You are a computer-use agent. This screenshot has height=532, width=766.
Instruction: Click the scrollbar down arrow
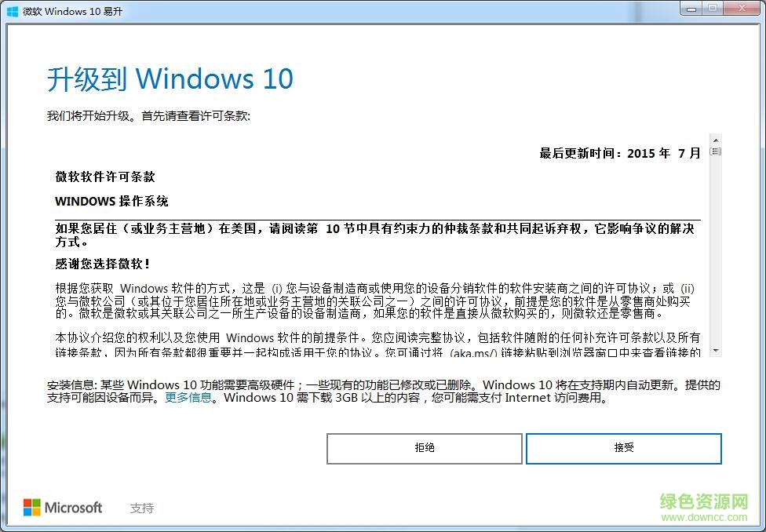(716, 351)
